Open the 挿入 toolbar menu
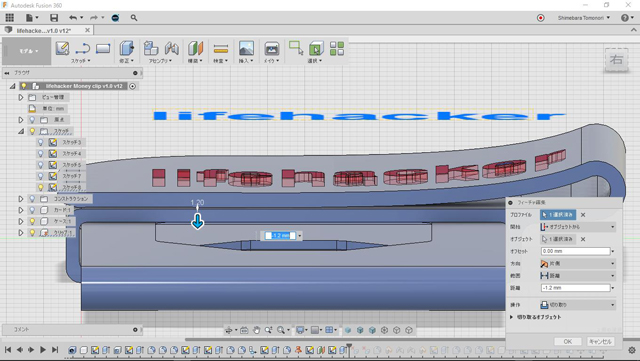Image resolution: width=640 pixels, height=361 pixels. 246,61
